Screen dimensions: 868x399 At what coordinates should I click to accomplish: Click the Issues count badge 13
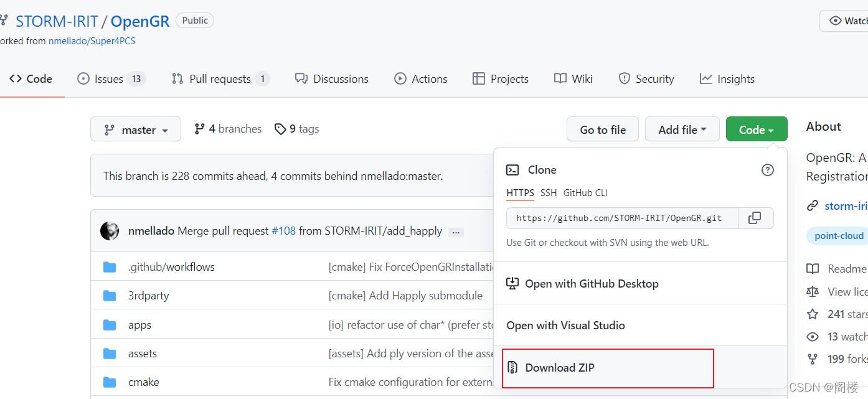click(x=136, y=79)
